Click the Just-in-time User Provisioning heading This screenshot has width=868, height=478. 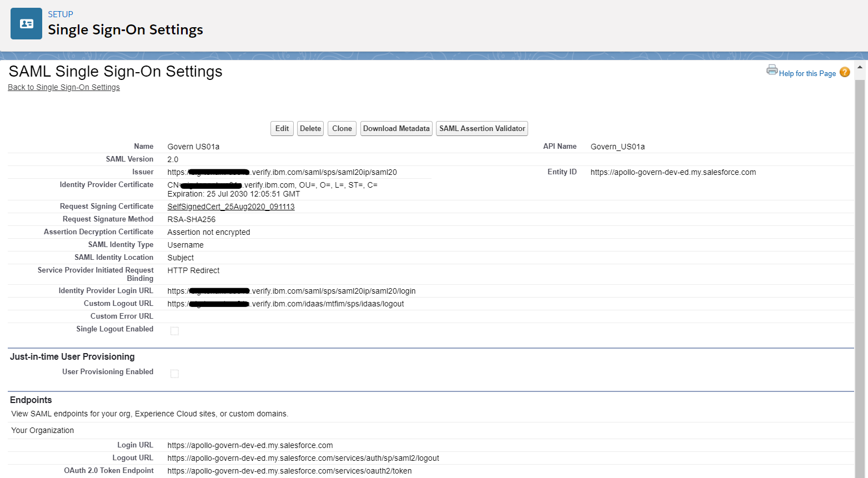[x=72, y=356]
